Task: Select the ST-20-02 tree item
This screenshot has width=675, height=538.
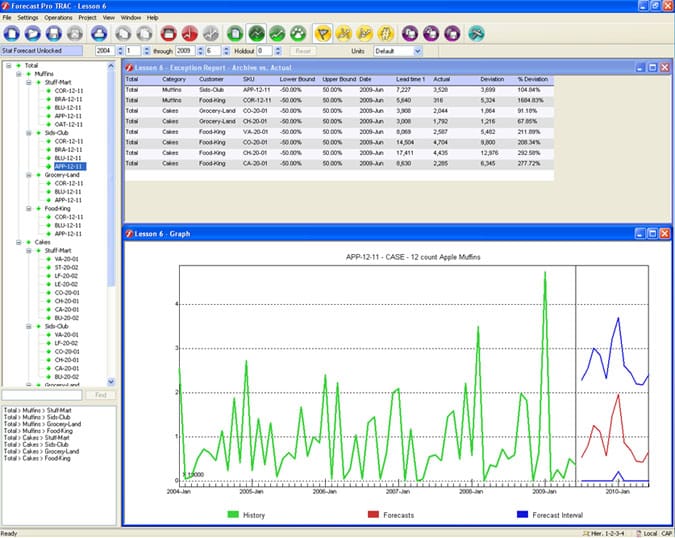Action: pos(67,268)
